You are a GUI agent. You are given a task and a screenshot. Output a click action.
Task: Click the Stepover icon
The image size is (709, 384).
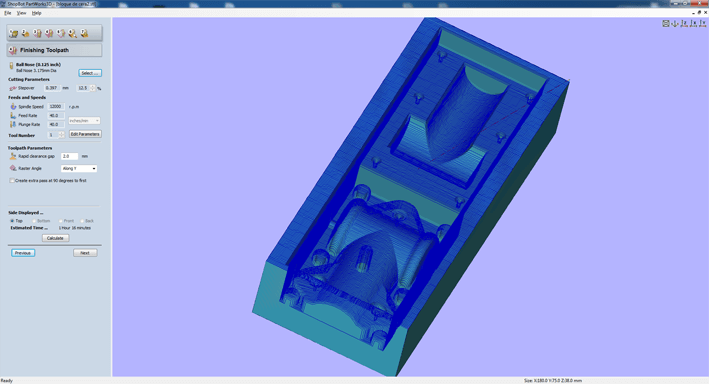click(x=13, y=88)
